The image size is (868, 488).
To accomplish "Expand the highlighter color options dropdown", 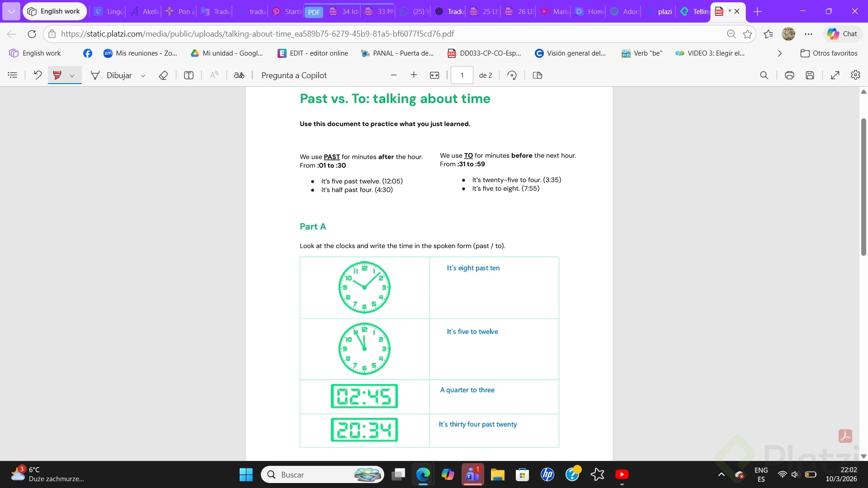I will point(72,76).
